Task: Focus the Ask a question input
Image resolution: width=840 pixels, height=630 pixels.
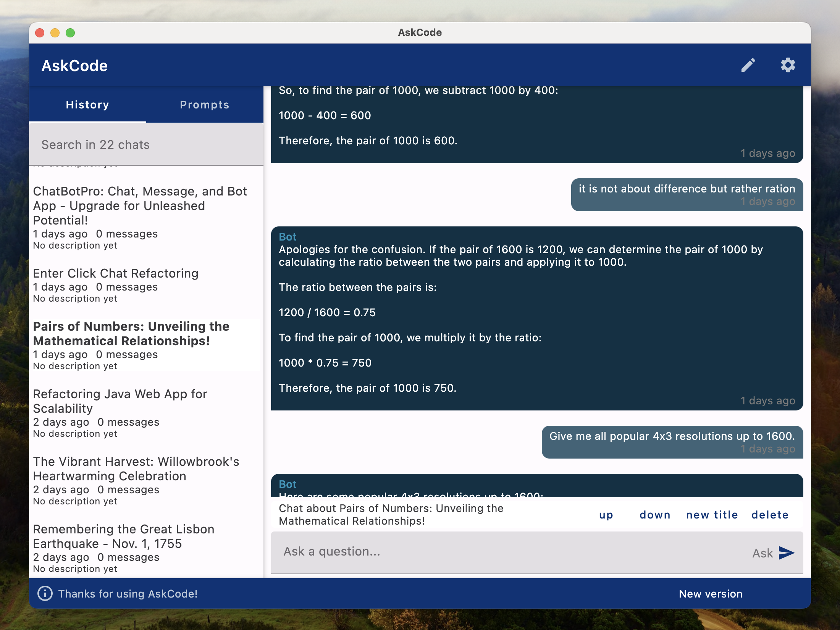Action: (x=458, y=552)
